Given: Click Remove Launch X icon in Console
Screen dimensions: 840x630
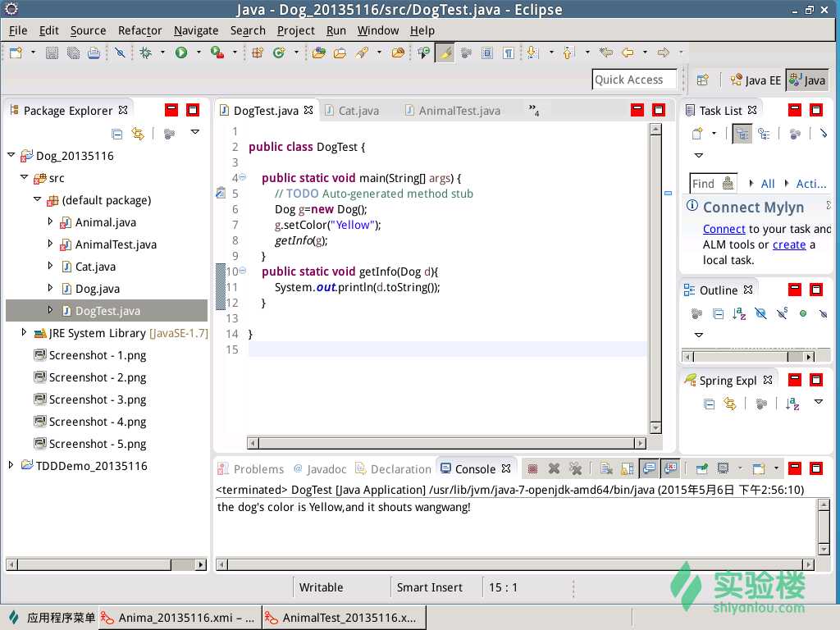Looking at the screenshot, I should [554, 468].
